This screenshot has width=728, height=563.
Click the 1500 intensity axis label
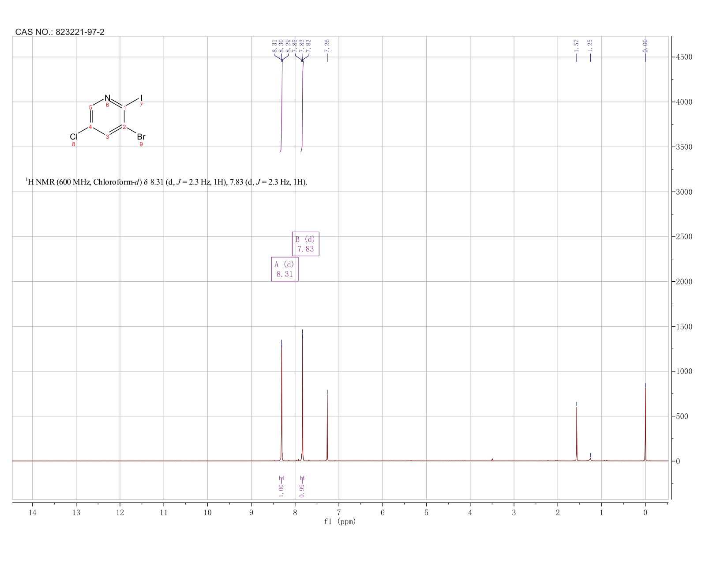pyautogui.click(x=683, y=327)
